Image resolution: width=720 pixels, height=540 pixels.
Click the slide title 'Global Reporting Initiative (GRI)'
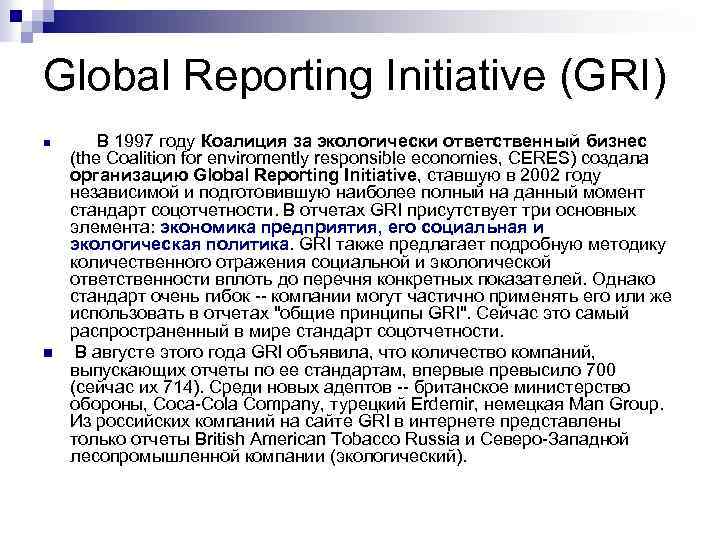[x=354, y=77]
